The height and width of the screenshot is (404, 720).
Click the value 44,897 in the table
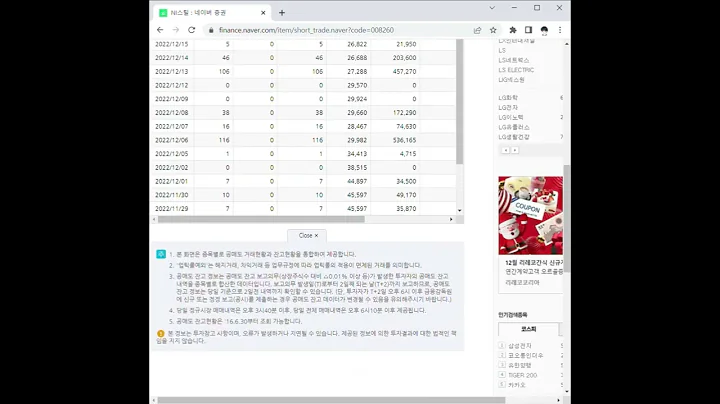[x=357, y=181]
